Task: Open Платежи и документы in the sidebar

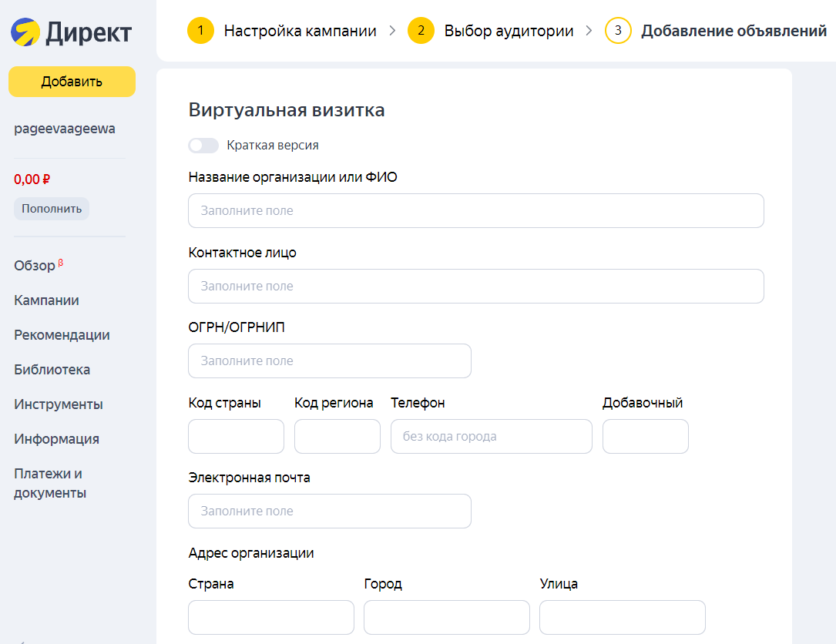Action: tap(50, 483)
